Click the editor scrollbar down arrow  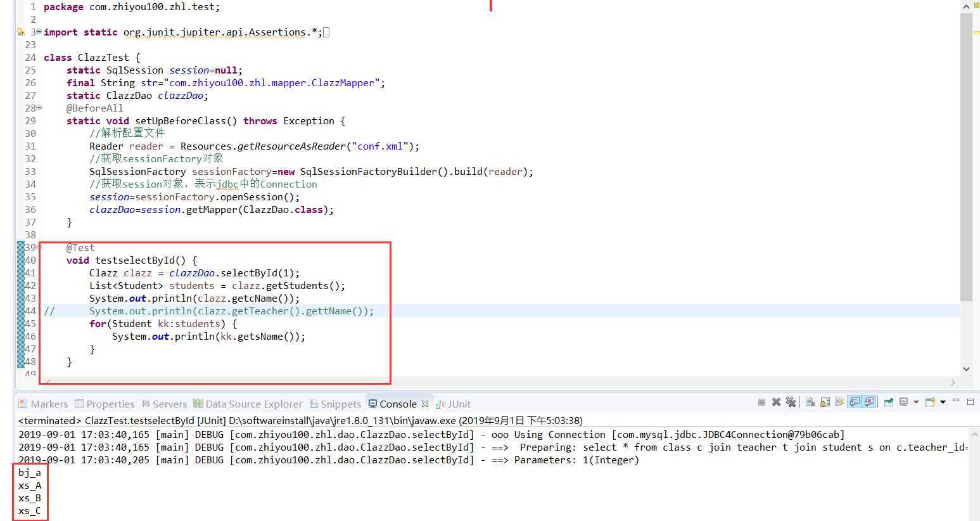point(966,369)
